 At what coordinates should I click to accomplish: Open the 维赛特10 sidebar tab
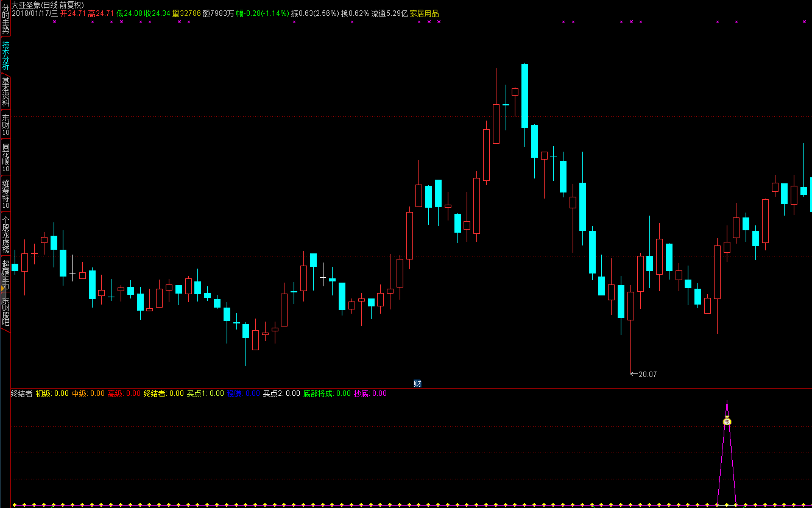(5, 194)
